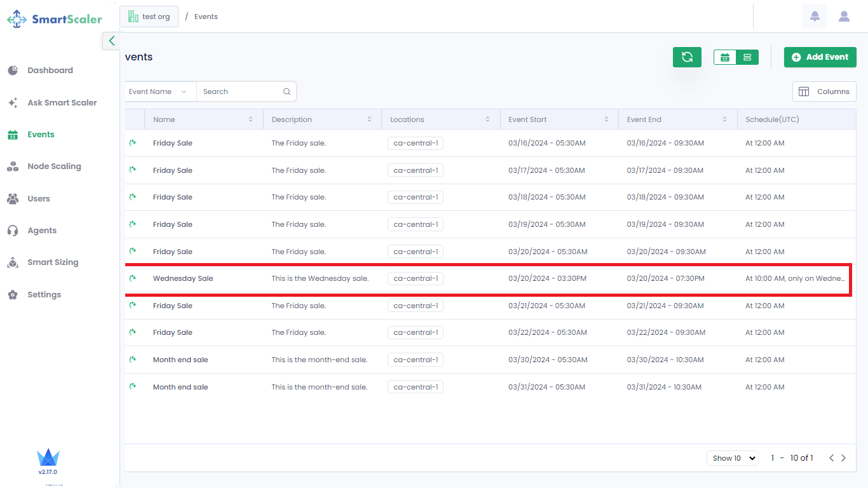
Task: Click the search magnifier icon
Action: (x=287, y=91)
